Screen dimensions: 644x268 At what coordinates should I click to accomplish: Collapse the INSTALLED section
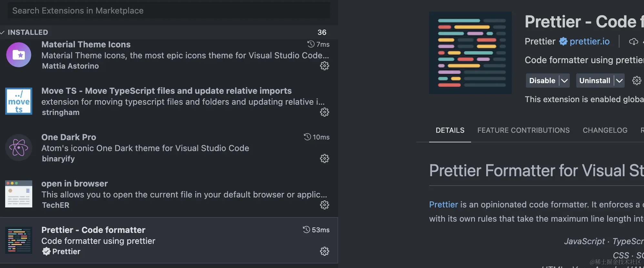click(3, 33)
